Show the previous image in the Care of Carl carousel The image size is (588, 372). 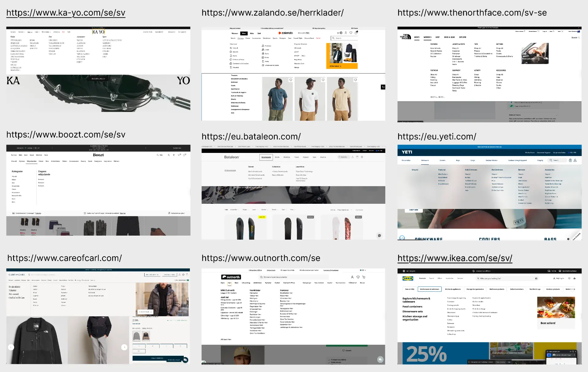pyautogui.click(x=11, y=347)
